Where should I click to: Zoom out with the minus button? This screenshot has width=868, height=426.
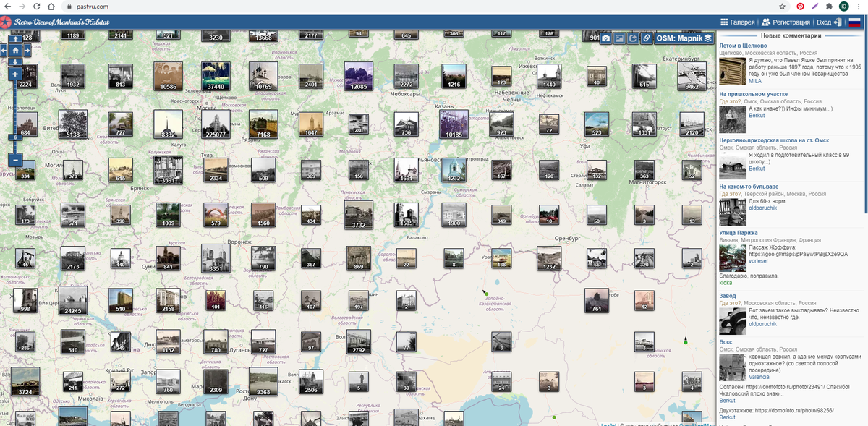tap(15, 160)
